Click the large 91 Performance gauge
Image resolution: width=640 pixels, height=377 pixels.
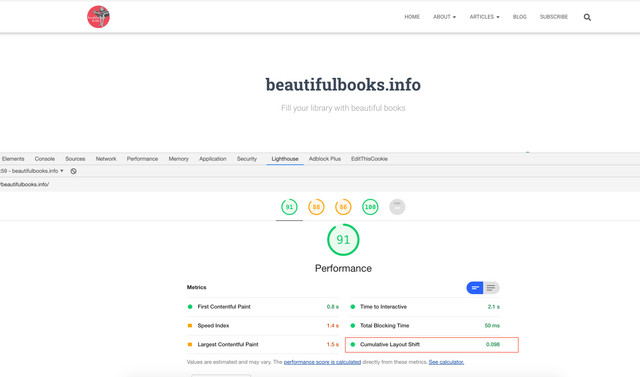click(x=343, y=240)
